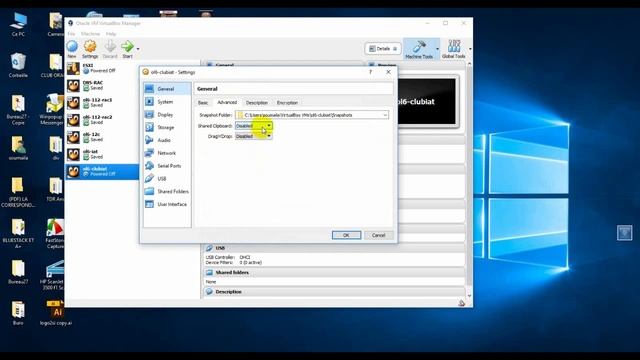Click the Details button in the Manager toolbar

click(383, 49)
